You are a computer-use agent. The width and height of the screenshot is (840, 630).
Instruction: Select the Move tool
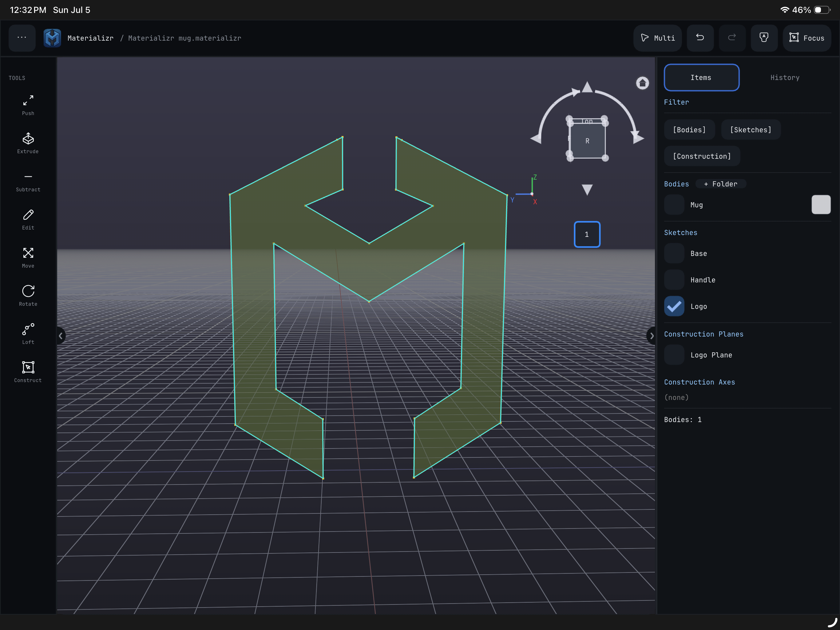28,257
